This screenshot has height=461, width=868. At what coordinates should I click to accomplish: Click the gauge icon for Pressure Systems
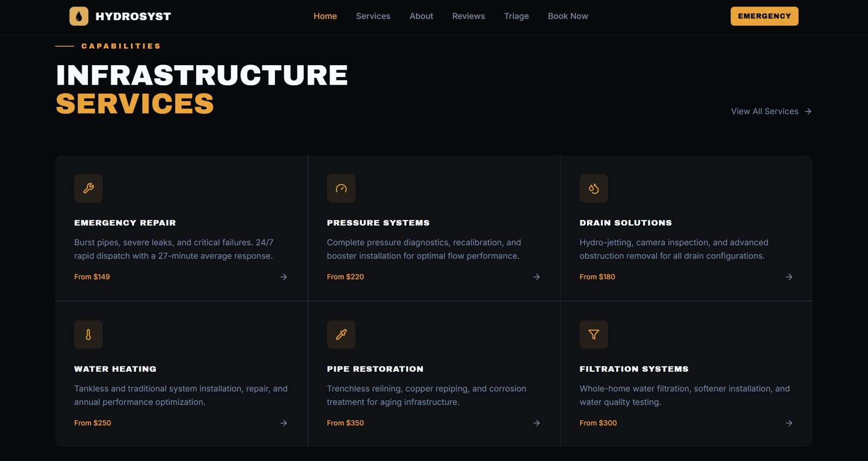point(341,188)
